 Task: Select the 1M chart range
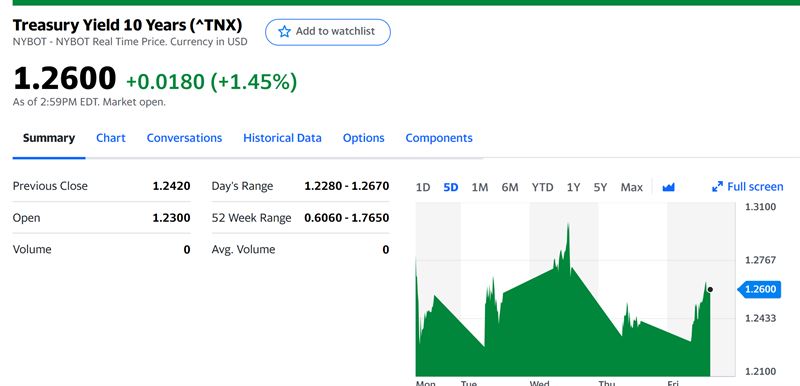click(480, 187)
